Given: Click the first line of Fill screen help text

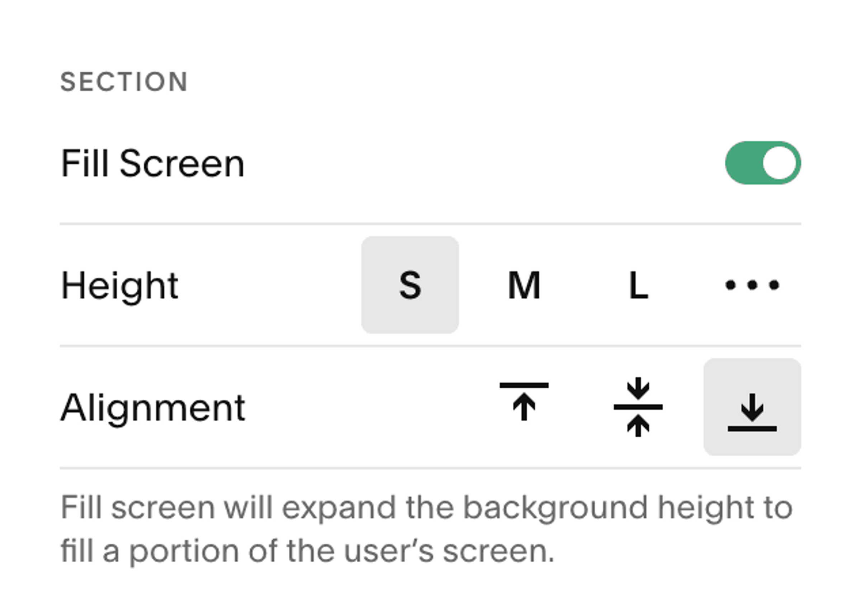Looking at the screenshot, I should point(427,508).
